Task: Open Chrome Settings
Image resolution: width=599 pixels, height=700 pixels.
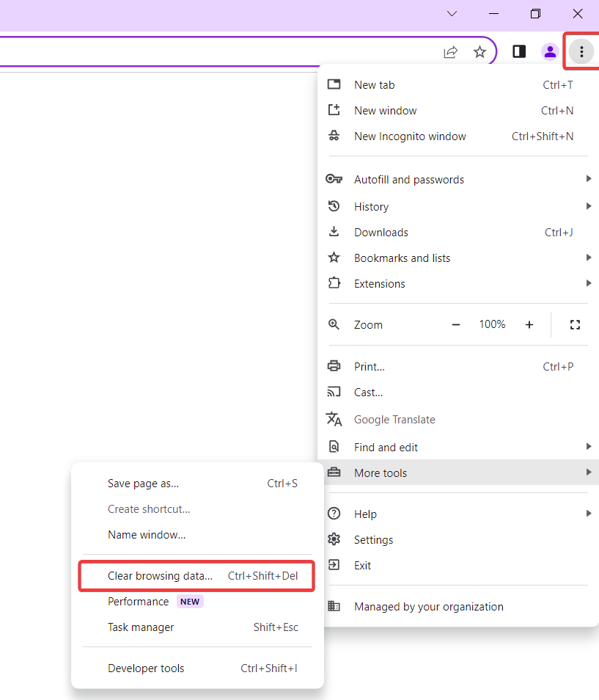Action: point(374,539)
